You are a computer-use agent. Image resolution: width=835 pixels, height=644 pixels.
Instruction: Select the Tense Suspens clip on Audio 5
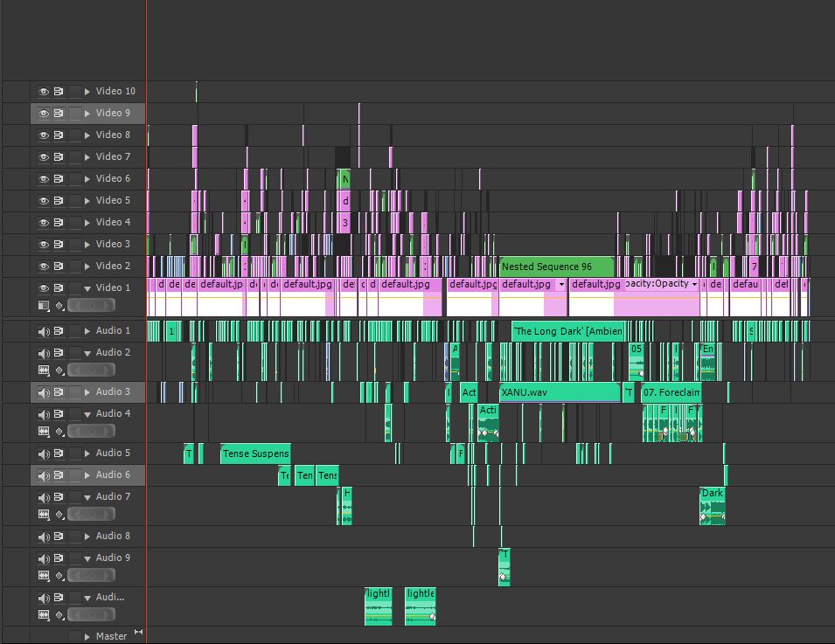(x=255, y=454)
